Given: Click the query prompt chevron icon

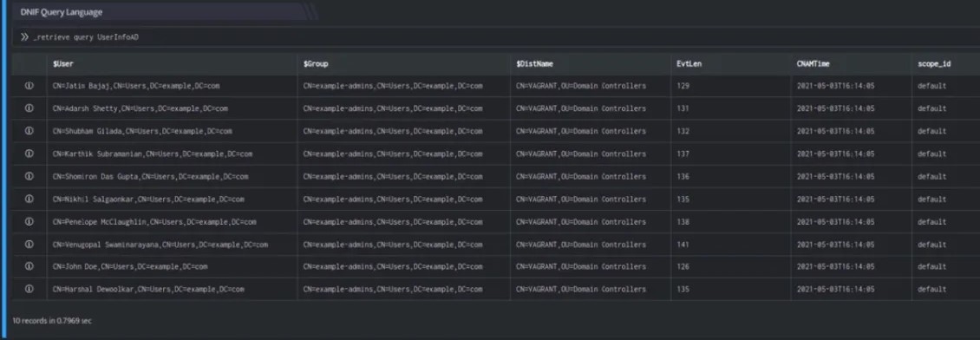Looking at the screenshot, I should point(24,37).
